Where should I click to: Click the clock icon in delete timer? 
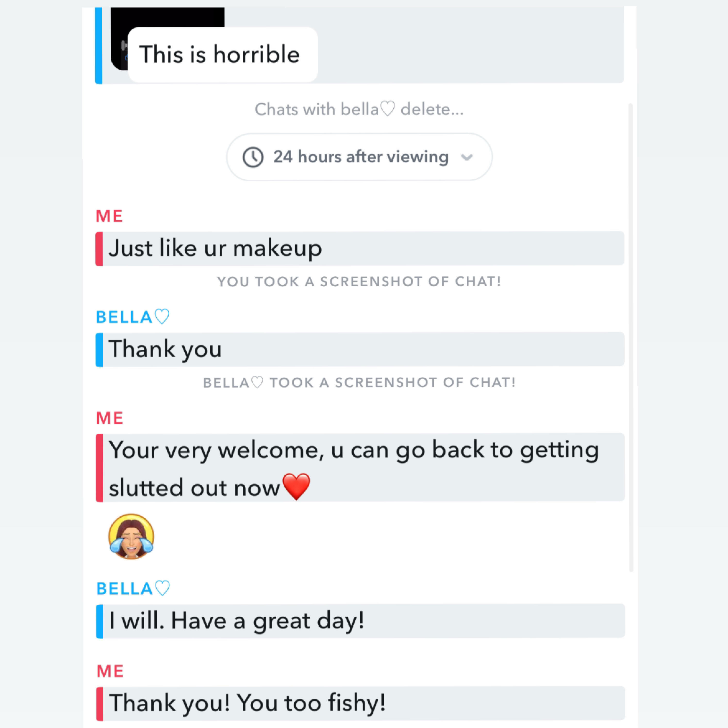point(253,157)
